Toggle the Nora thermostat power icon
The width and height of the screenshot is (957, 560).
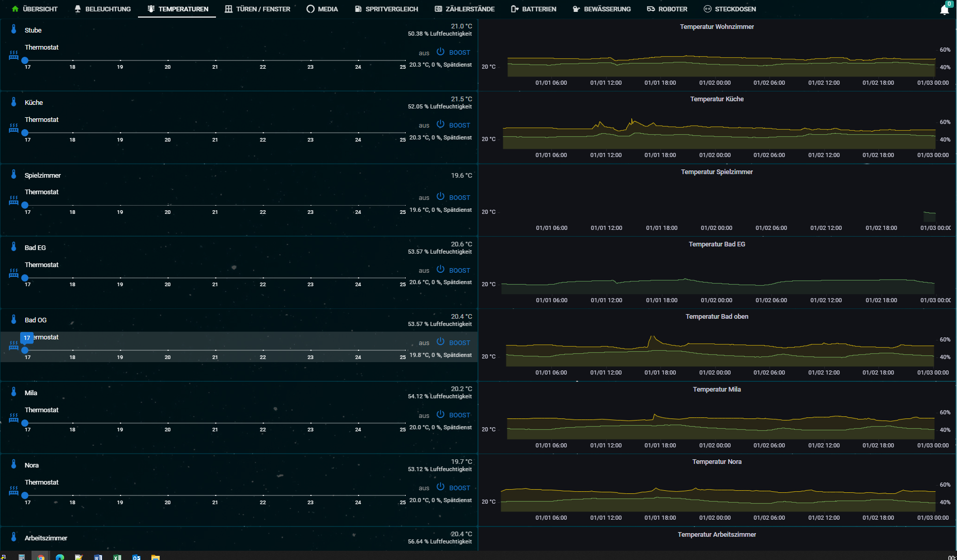coord(440,487)
